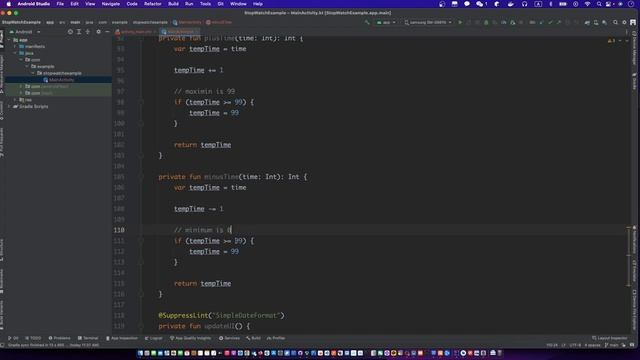Click @SuppressLint annotation on line 118

pos(184,316)
